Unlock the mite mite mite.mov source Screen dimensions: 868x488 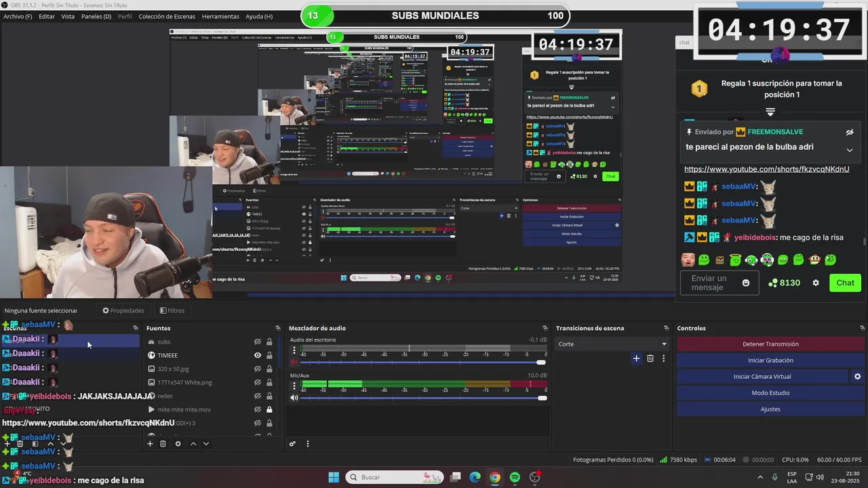(269, 409)
